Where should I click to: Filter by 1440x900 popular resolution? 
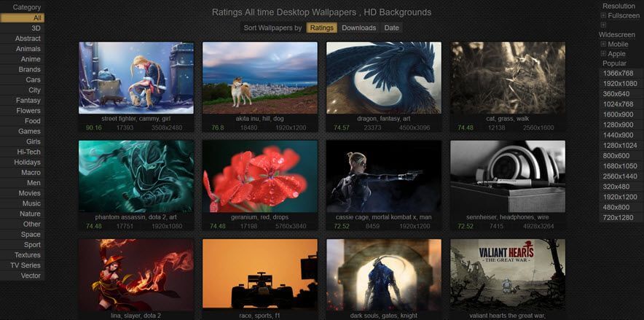point(621,135)
